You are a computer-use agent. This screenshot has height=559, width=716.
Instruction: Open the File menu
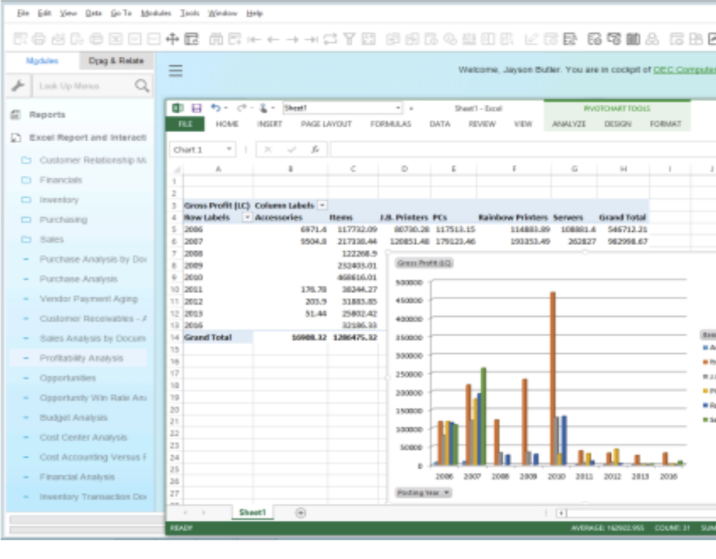(23, 13)
